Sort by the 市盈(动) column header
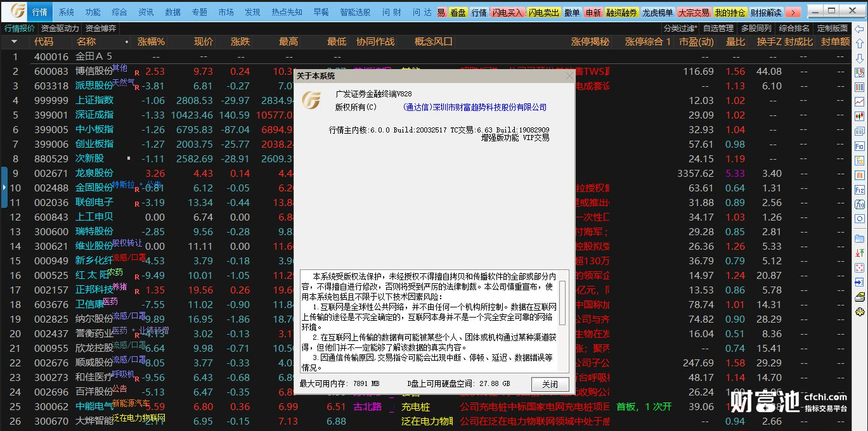 (x=696, y=42)
